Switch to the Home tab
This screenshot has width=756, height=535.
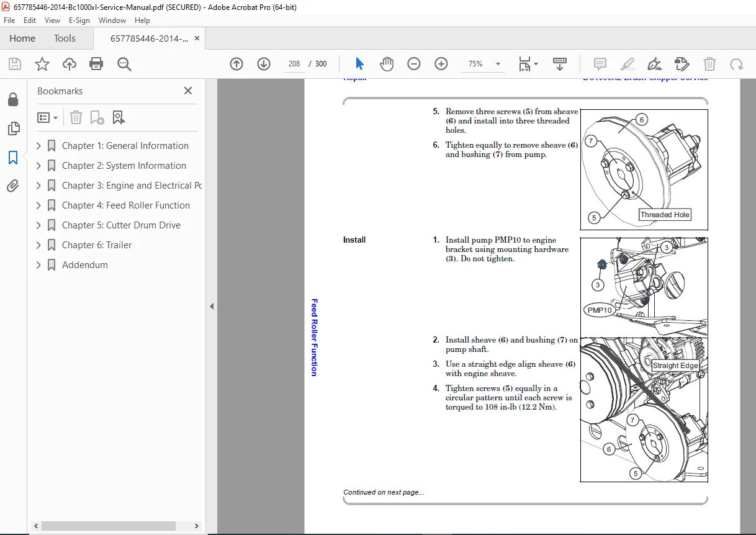click(x=22, y=38)
